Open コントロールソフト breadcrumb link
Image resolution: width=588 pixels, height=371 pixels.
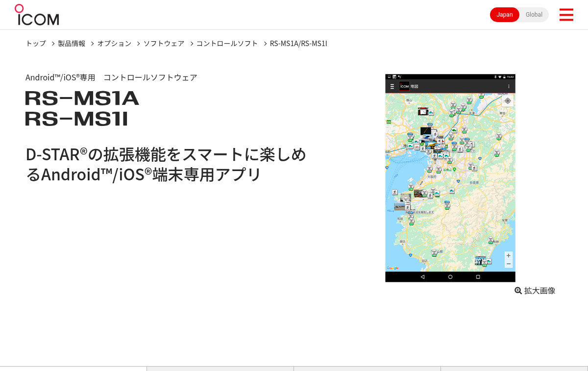click(227, 43)
